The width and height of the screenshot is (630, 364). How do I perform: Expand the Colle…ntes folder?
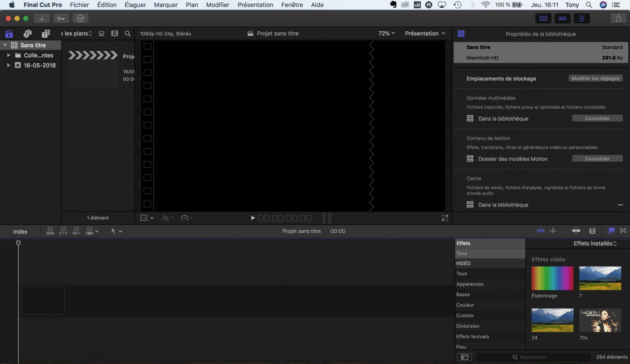click(8, 55)
